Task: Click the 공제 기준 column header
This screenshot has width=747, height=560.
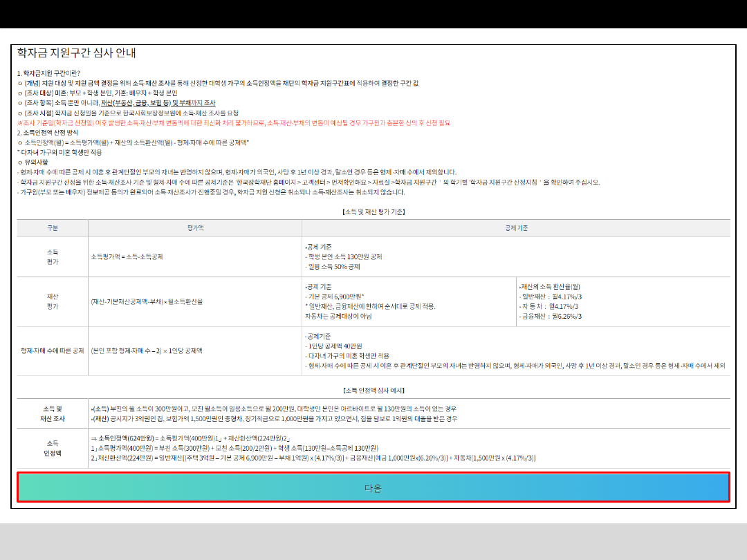Action: tap(516, 227)
